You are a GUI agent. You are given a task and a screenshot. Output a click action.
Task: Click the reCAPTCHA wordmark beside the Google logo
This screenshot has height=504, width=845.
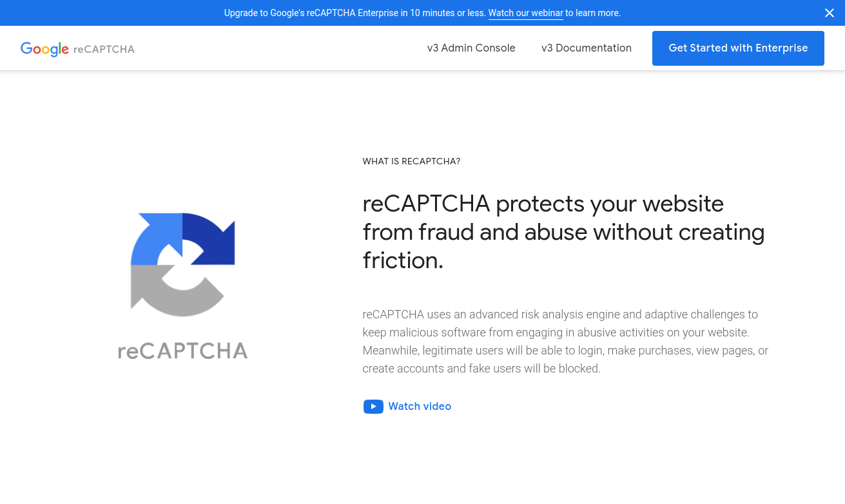click(104, 49)
